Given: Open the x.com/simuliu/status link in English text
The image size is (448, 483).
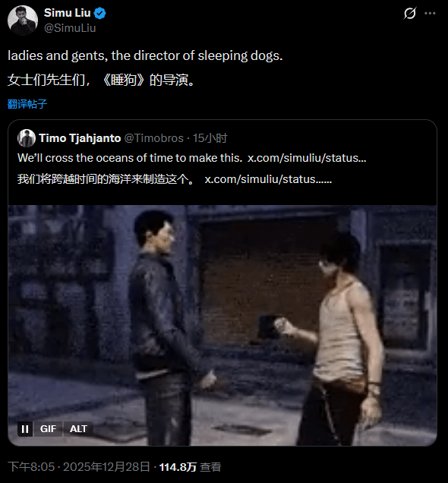Looking at the screenshot, I should [x=307, y=158].
